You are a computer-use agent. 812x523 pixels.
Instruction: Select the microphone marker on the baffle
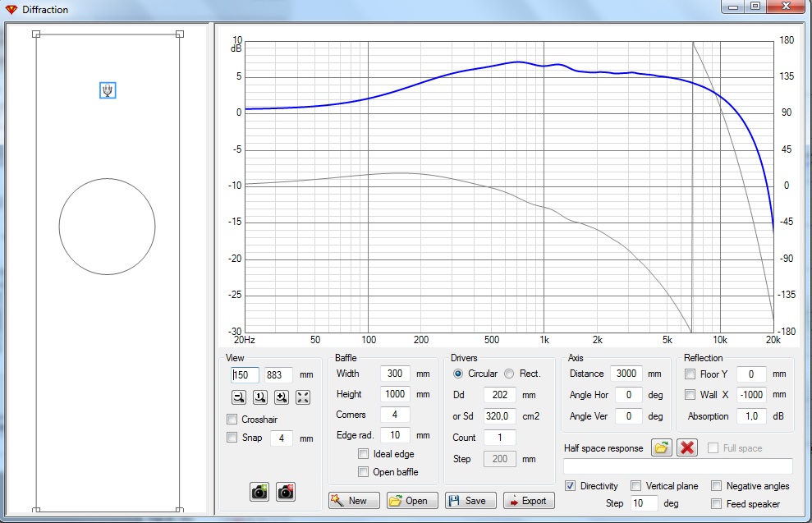tap(108, 90)
